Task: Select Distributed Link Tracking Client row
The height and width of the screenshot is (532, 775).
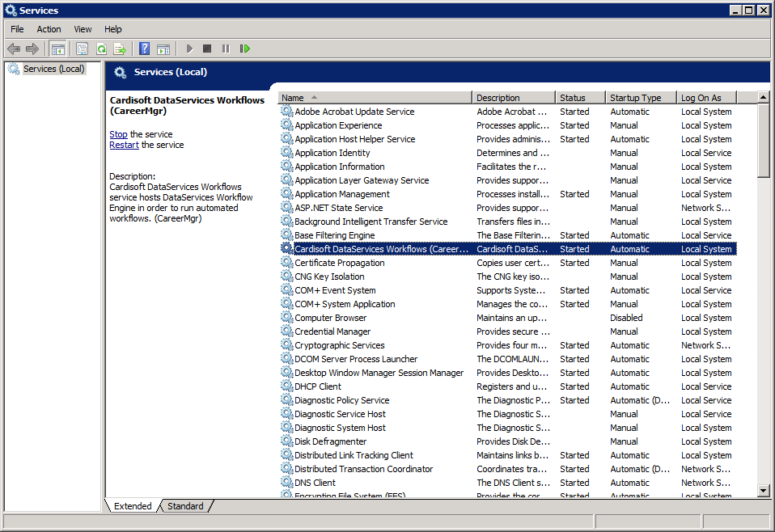Action: click(508, 455)
